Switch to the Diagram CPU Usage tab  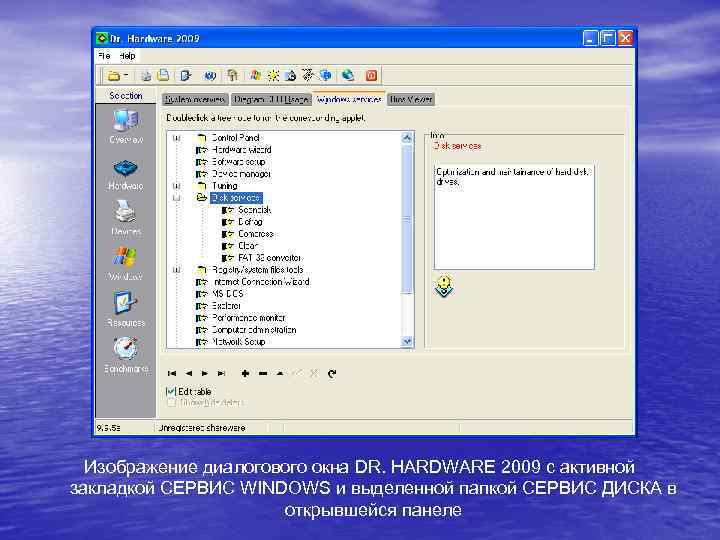(x=271, y=99)
